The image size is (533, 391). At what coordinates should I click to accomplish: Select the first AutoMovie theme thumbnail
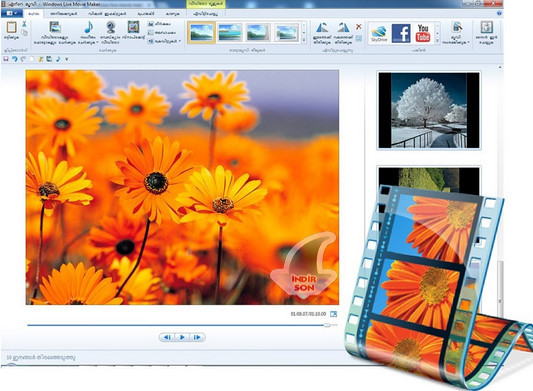[201, 33]
